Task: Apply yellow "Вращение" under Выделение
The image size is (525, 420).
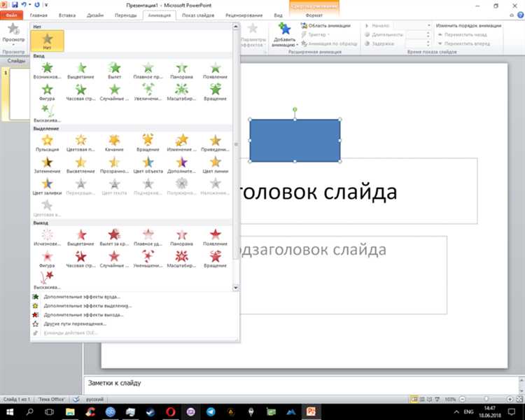Action: tap(148, 143)
